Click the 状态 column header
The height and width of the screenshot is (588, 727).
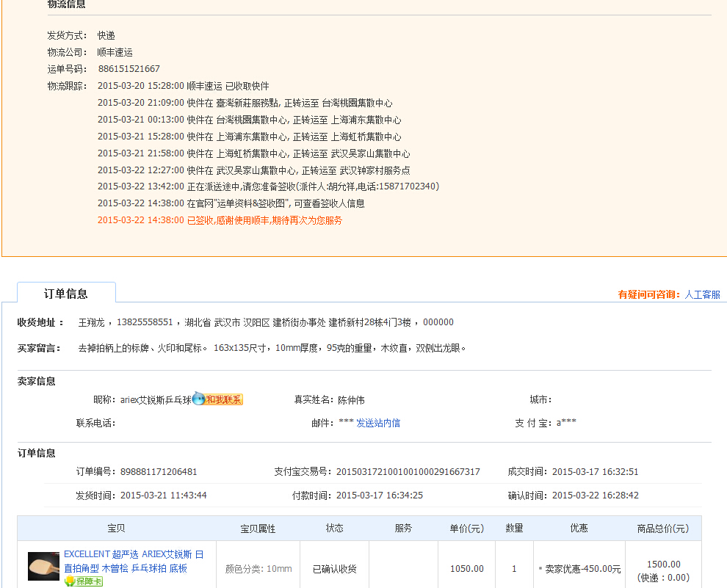tap(334, 529)
